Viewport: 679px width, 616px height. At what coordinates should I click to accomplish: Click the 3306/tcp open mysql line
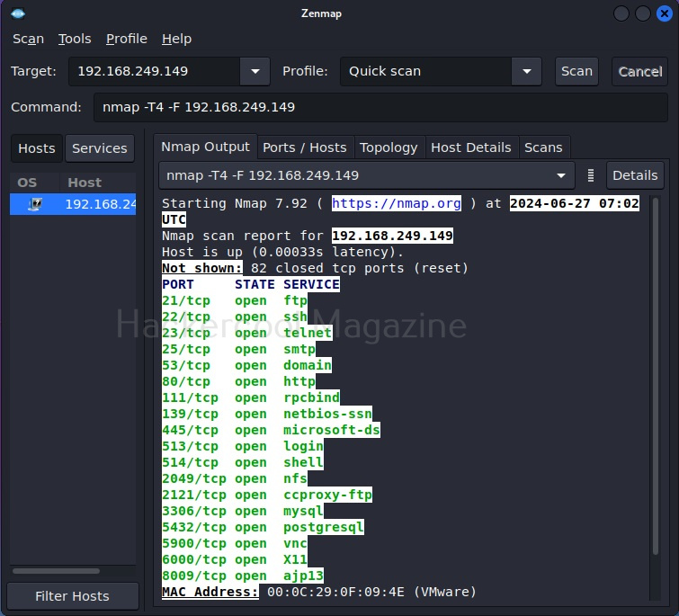point(243,512)
